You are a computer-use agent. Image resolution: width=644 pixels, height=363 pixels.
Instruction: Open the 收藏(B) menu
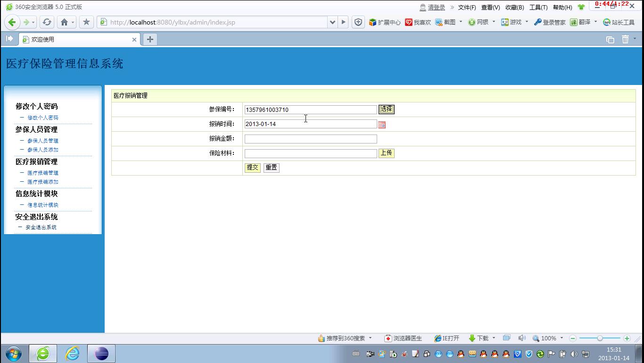click(514, 7)
